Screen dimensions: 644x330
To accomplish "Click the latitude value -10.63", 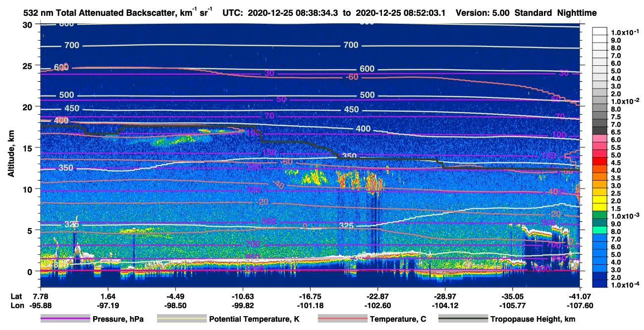I will coord(243,296).
